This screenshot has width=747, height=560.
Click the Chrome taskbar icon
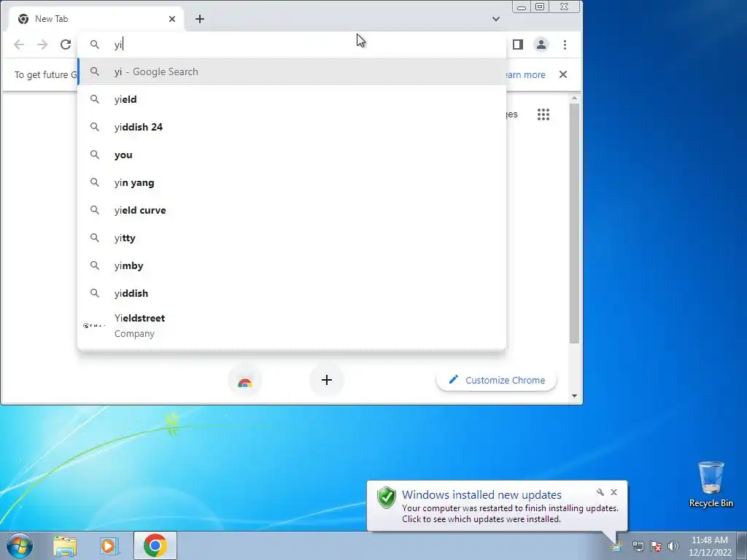[155, 545]
